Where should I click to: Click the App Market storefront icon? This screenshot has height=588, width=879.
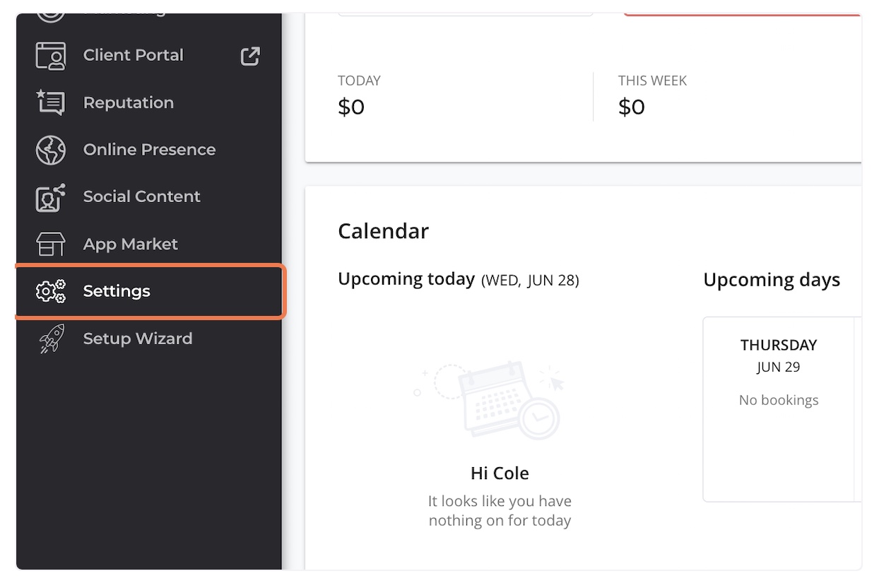[50, 245]
